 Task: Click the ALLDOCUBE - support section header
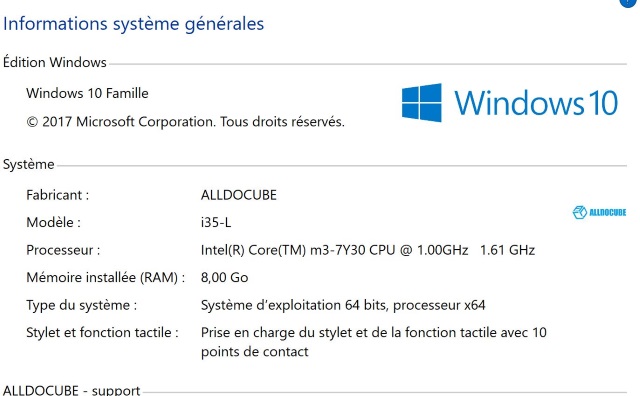point(71,390)
